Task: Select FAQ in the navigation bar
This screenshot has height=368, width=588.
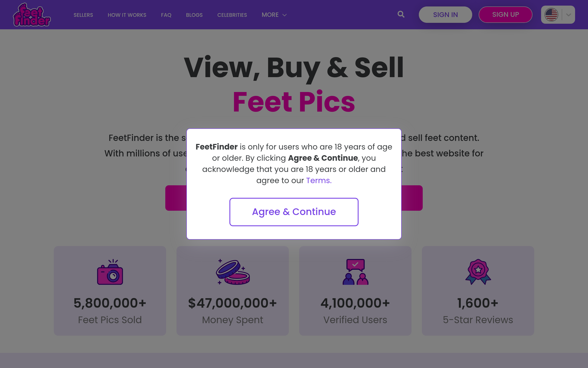Action: [166, 15]
